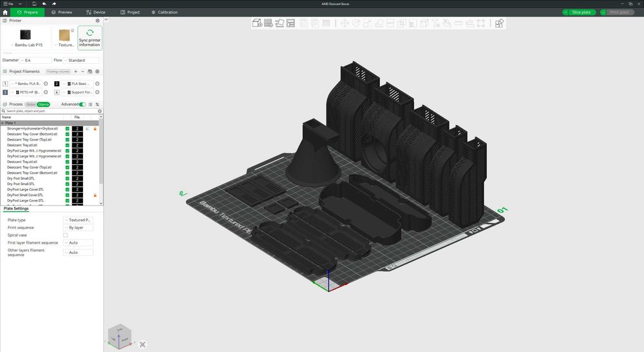Select the Rotate tool in the toolbar

(356, 23)
